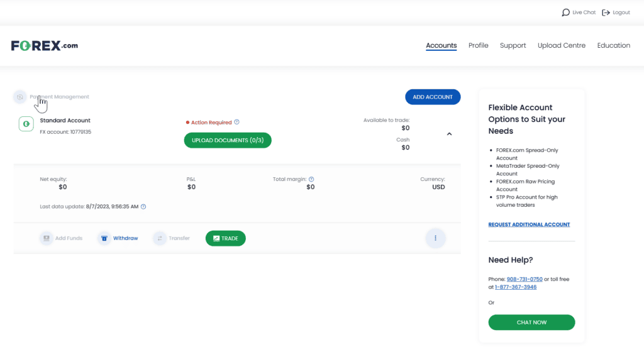Go to the Profile tab

[x=479, y=46]
